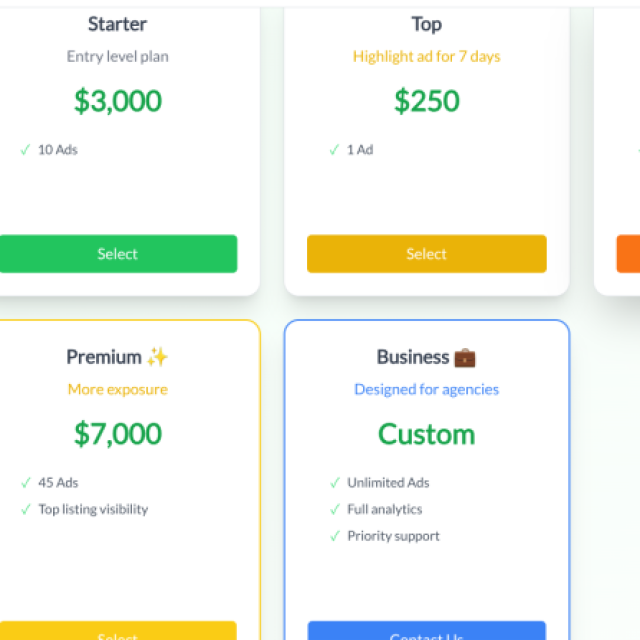Click the Premium plan Select button
Screen dimensions: 640x640
(118, 630)
